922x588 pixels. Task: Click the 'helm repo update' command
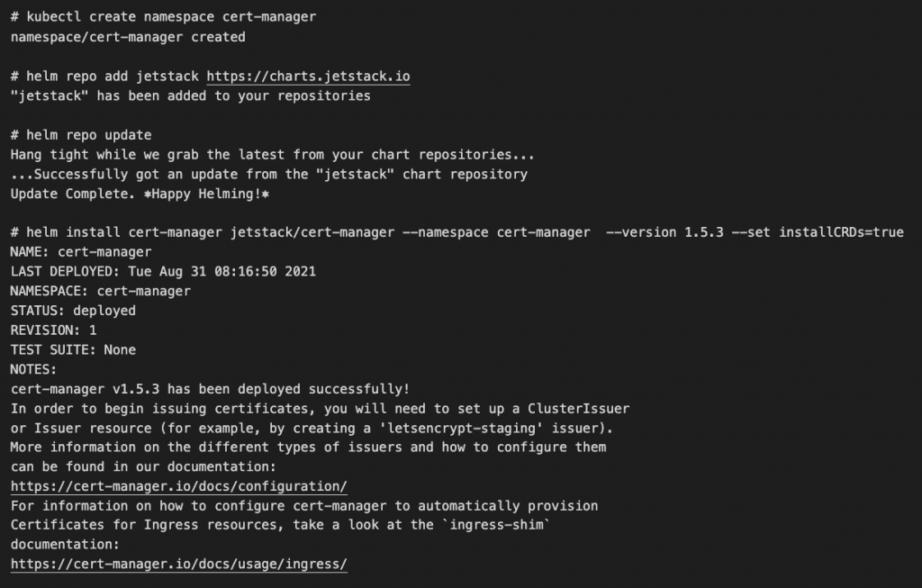81,135
